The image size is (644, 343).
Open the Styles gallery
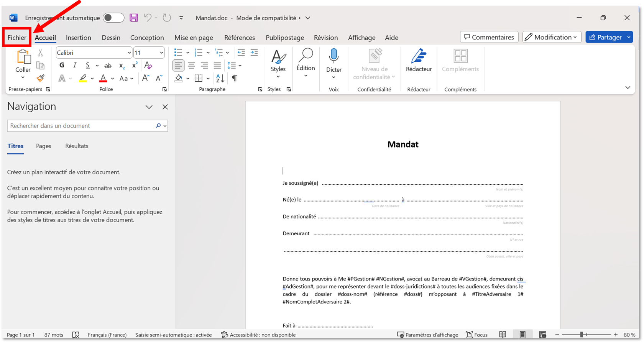(278, 64)
